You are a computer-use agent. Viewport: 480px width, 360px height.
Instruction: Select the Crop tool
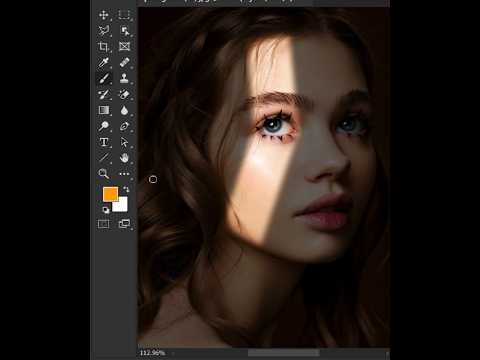pyautogui.click(x=103, y=46)
